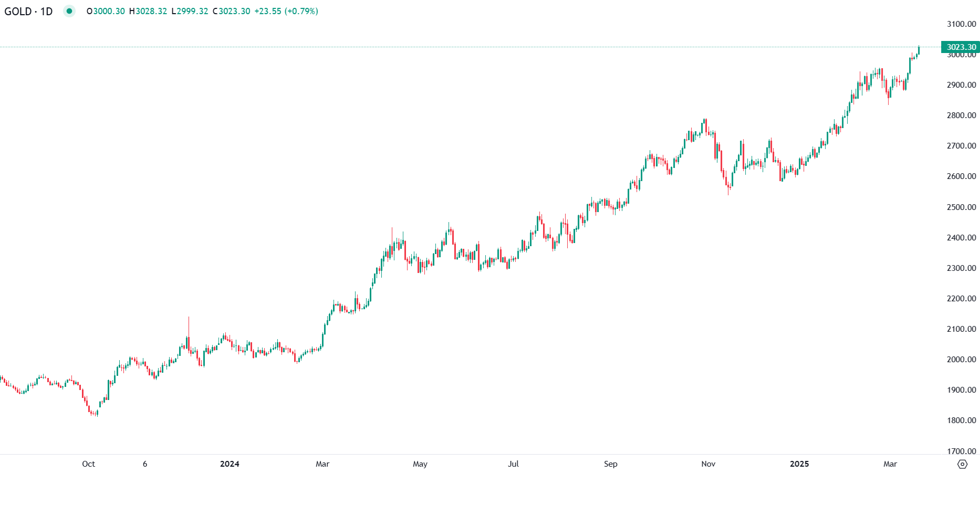Click the Nov label on the time axis

pos(708,464)
